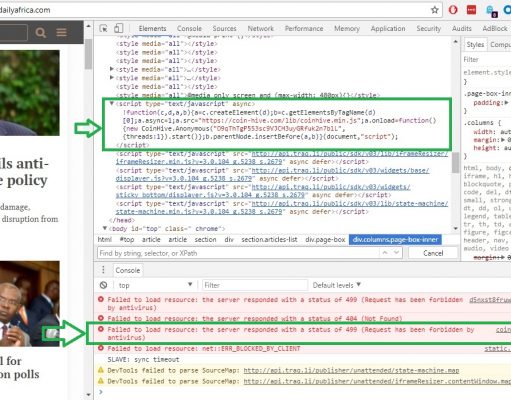Viewport: 511px width, 400px height.
Task: Click the clear console icon
Action: click(103, 285)
